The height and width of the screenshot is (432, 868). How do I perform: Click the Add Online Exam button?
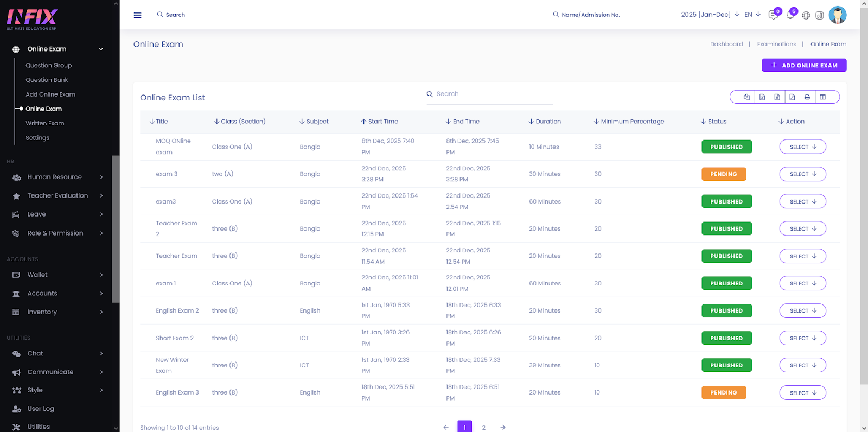(x=803, y=65)
